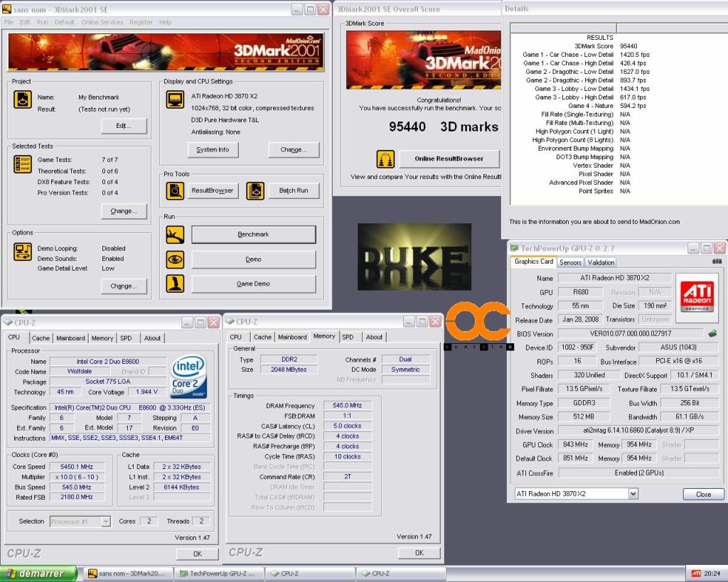This screenshot has height=582, width=728.
Task: Click the ATI CrossFire Enabled field
Action: [639, 473]
